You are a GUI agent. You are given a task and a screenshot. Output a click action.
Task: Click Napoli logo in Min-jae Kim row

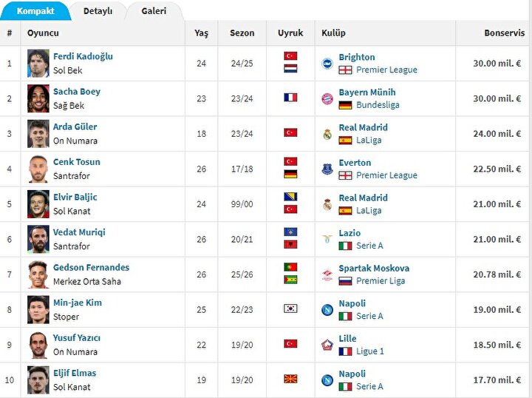pyautogui.click(x=327, y=310)
